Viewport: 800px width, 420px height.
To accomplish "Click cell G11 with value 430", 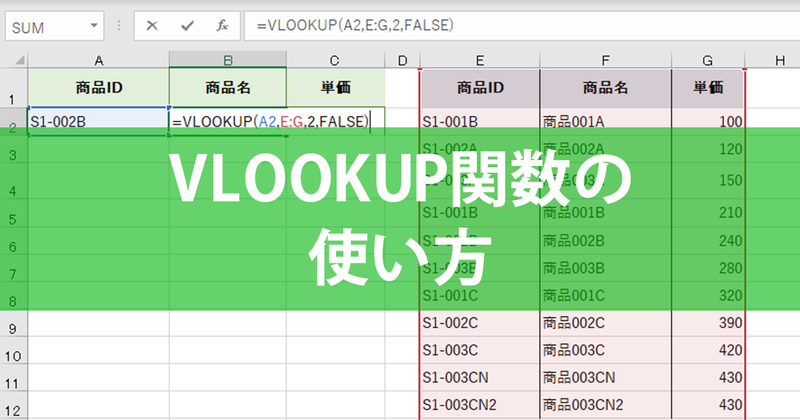I will click(708, 378).
